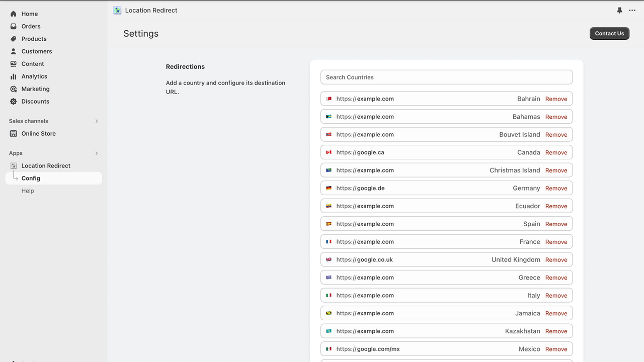Click the Canada flag icon
The image size is (644, 362).
click(x=329, y=152)
